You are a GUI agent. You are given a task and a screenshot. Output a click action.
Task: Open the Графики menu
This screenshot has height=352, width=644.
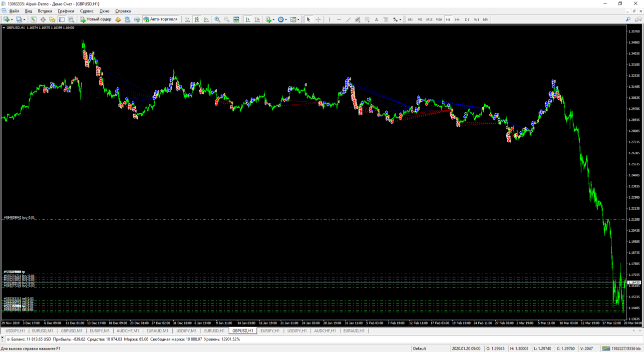(66, 11)
